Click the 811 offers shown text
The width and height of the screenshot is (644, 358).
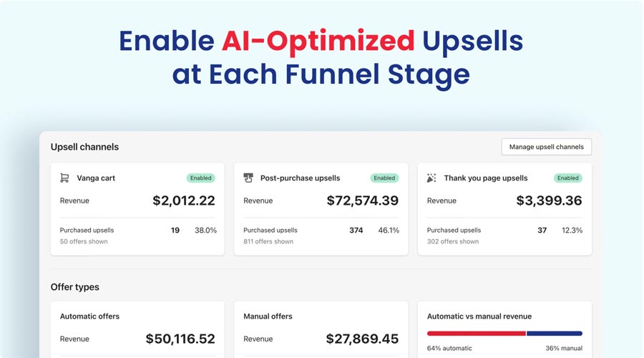point(268,242)
